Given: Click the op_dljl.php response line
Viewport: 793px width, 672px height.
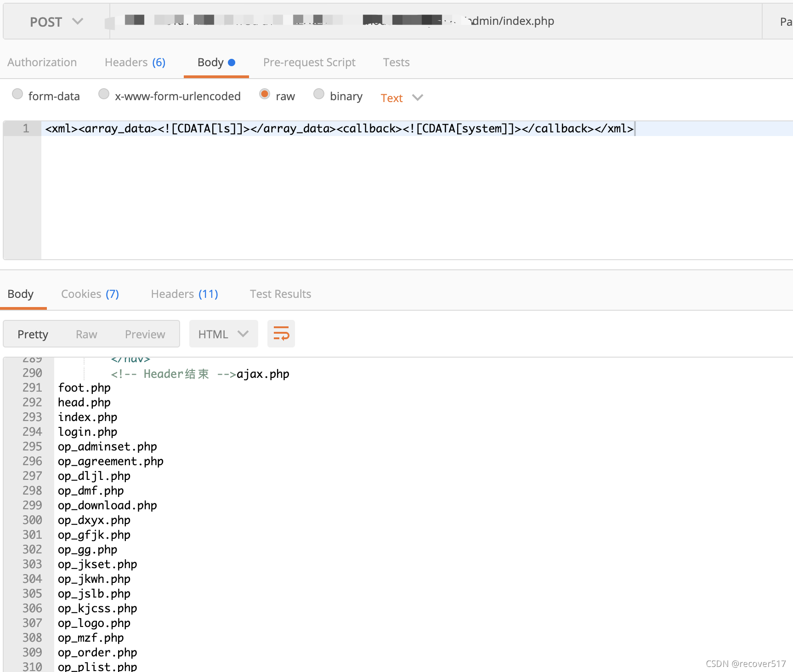Looking at the screenshot, I should (x=94, y=476).
